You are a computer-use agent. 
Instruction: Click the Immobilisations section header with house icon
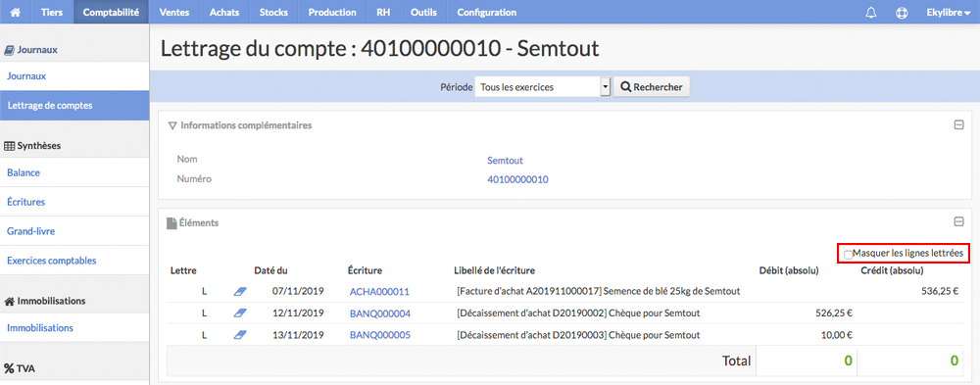pyautogui.click(x=44, y=301)
